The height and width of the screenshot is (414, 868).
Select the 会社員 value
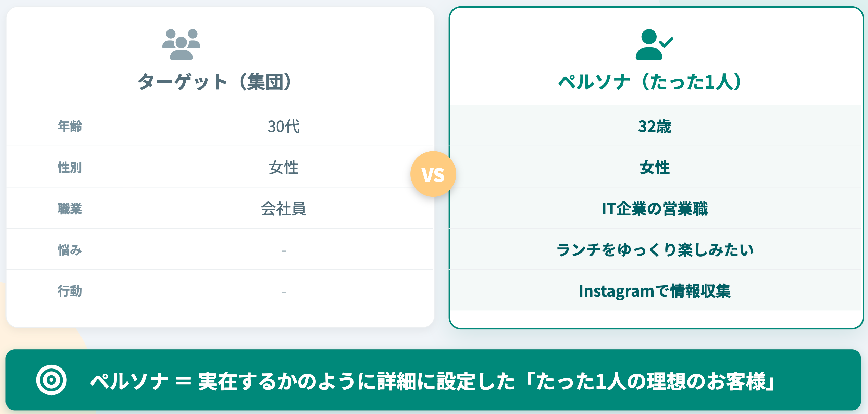(283, 209)
